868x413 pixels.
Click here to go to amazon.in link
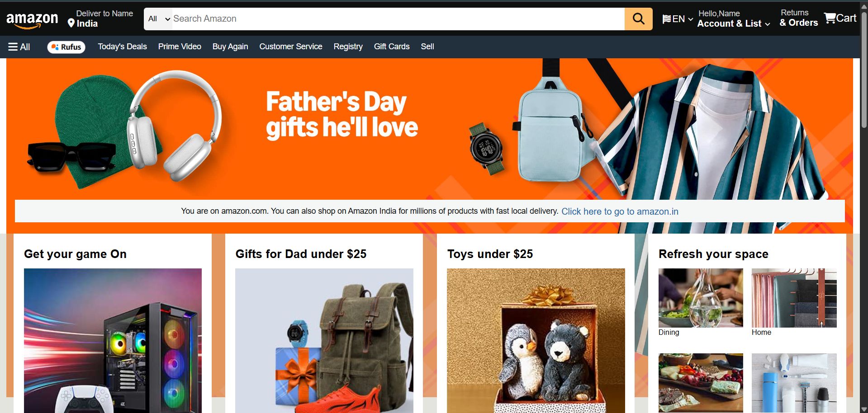[x=620, y=211]
